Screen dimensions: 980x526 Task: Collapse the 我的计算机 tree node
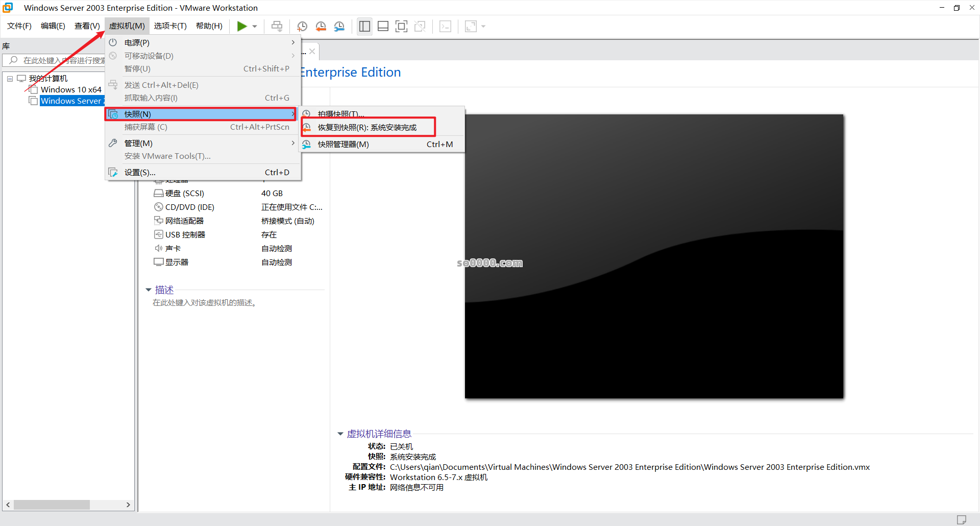[x=9, y=78]
